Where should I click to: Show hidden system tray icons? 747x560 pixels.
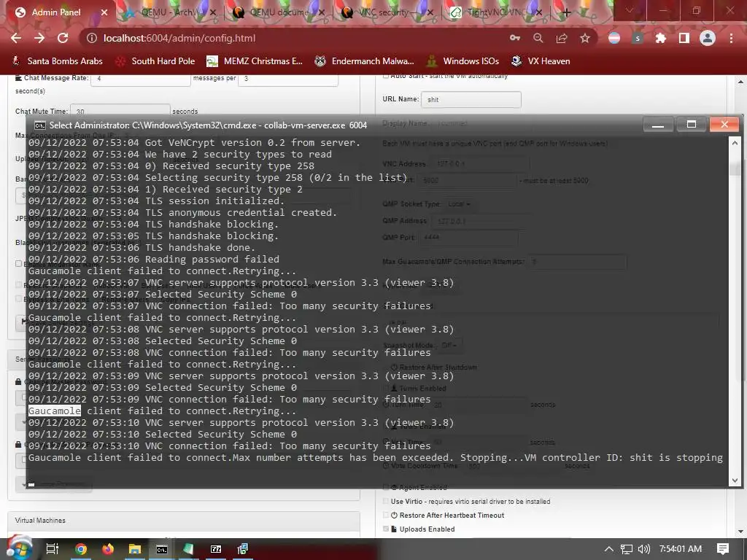(609, 549)
